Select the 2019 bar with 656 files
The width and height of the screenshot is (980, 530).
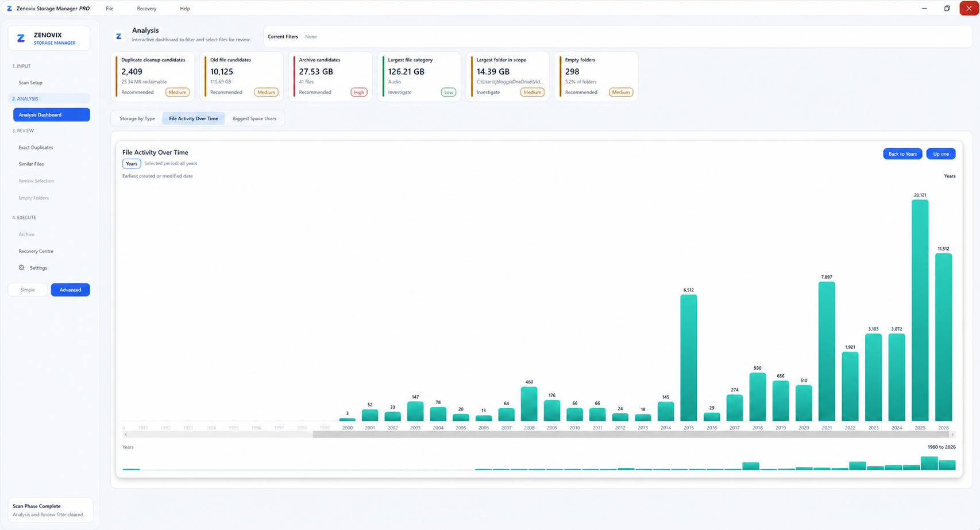point(781,401)
